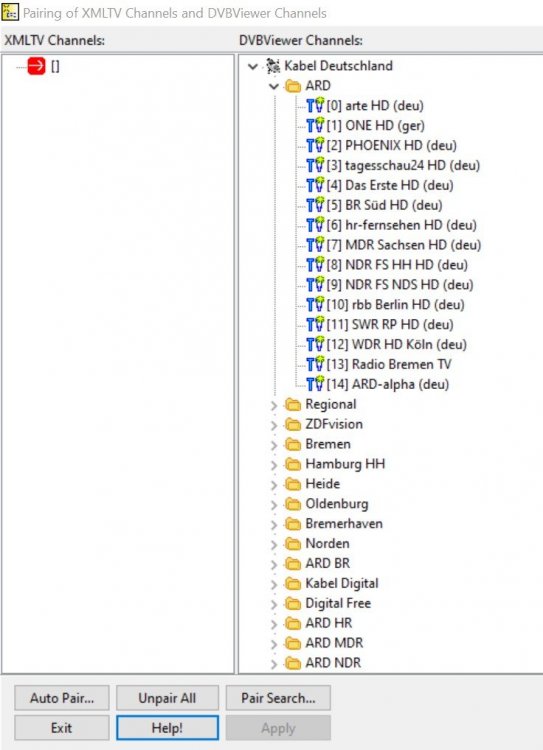Click the TV icon beside arte HD
This screenshot has width=543, height=750.
pyautogui.click(x=315, y=105)
